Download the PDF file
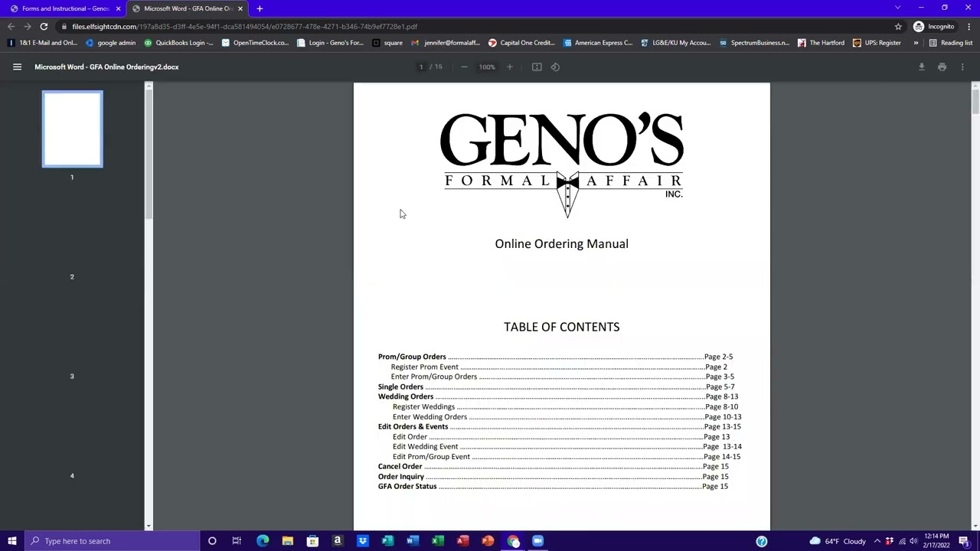980x551 pixels. (x=922, y=67)
